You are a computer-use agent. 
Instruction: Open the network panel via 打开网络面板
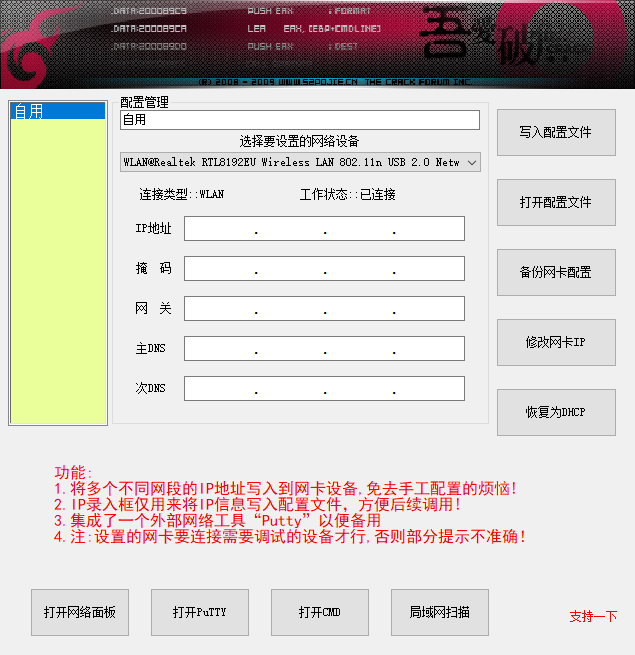[80, 612]
